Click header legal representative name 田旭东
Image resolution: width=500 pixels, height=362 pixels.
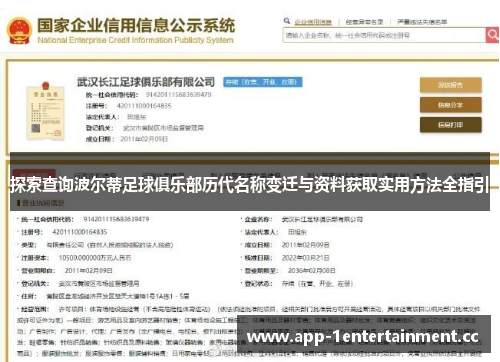click(x=137, y=117)
